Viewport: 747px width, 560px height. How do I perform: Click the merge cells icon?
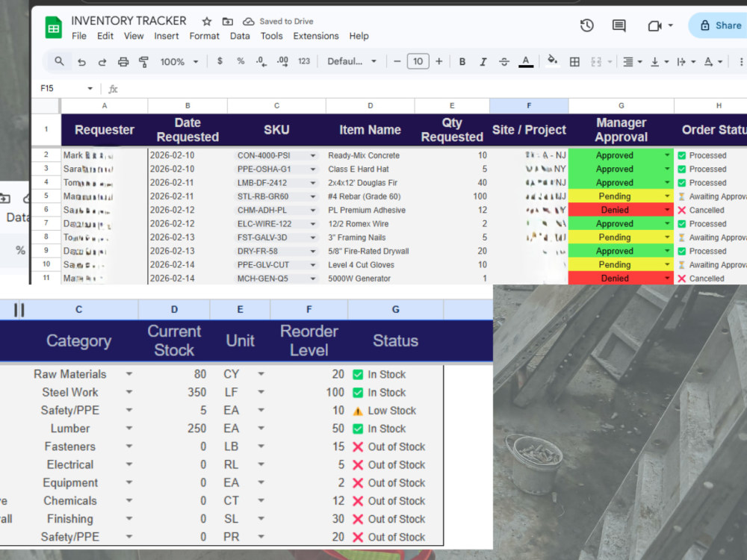tap(596, 62)
